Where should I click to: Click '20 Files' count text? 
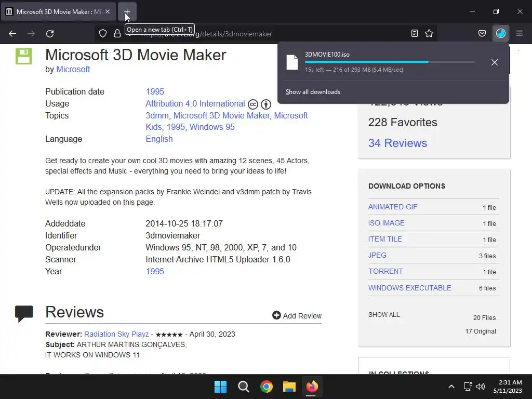(x=485, y=317)
